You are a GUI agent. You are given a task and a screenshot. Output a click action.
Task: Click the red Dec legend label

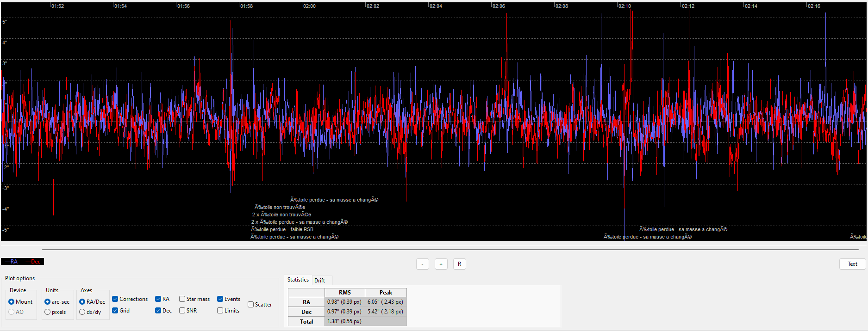pyautogui.click(x=33, y=262)
